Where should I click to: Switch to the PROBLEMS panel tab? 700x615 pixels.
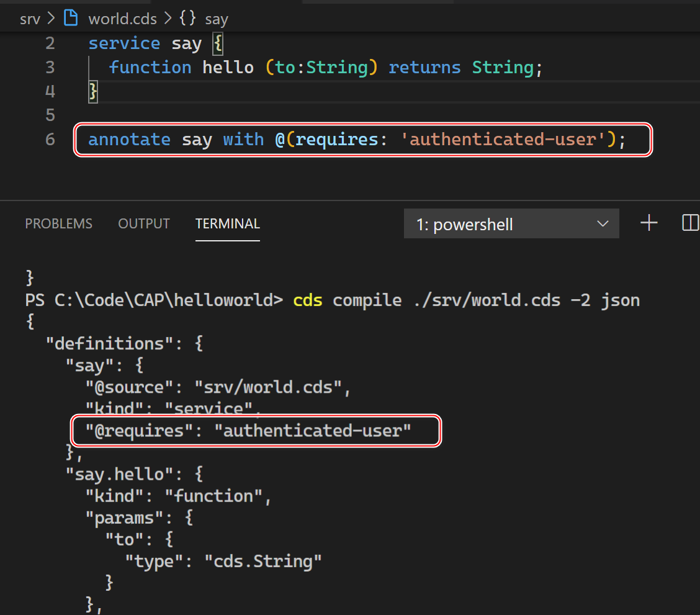[58, 223]
